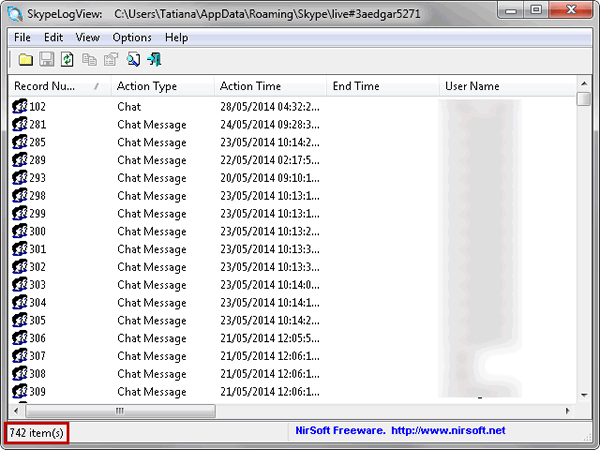The height and width of the screenshot is (450, 600).
Task: Open the Edit menu
Action: 53,38
